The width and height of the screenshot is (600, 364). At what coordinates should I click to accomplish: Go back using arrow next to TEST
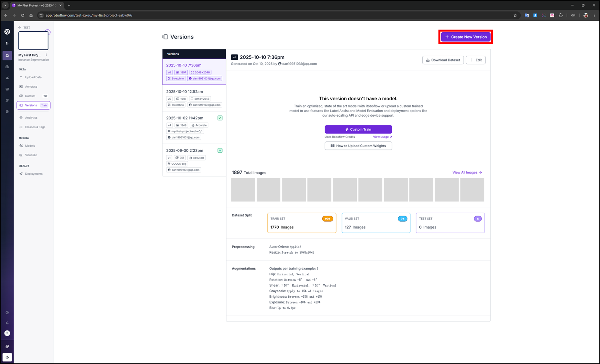pos(20,28)
